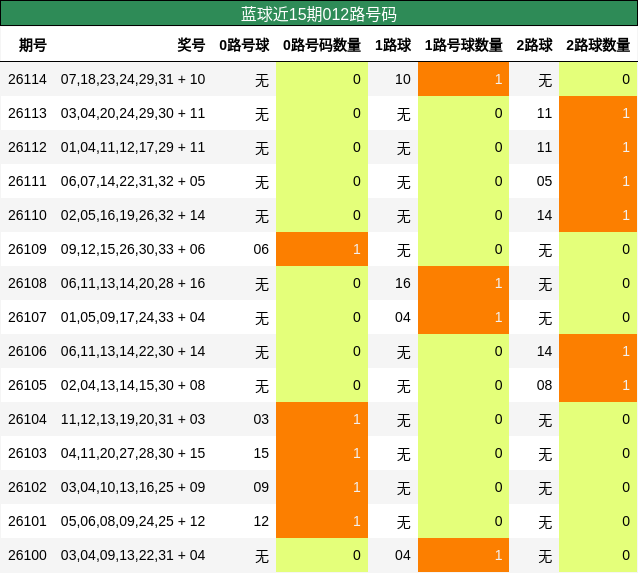Click 0路号球 value 15 in row 26103
This screenshot has height=573, width=638.
(x=261, y=453)
